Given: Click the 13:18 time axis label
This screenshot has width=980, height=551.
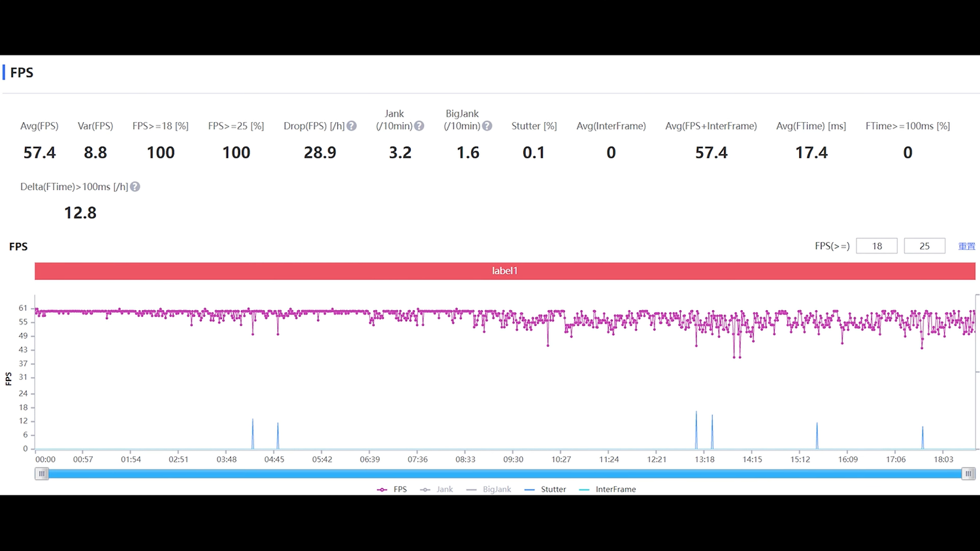Looking at the screenshot, I should pos(704,460).
